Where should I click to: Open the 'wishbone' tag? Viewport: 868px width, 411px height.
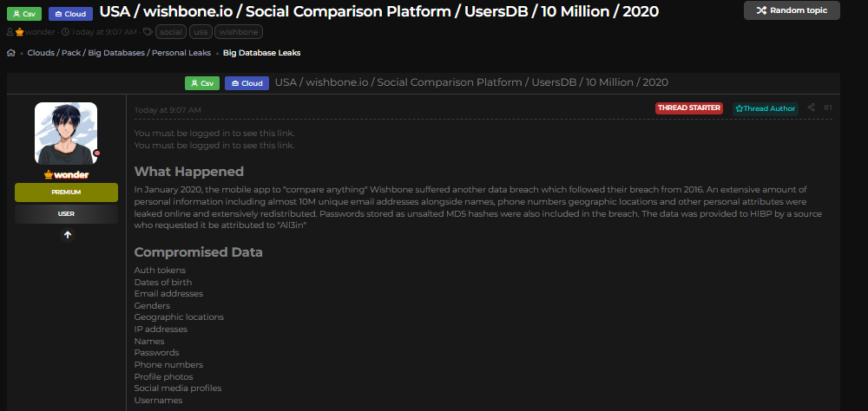click(x=239, y=32)
